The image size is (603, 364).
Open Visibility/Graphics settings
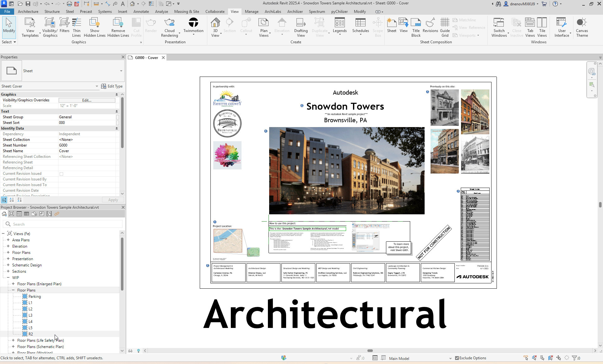click(x=50, y=27)
